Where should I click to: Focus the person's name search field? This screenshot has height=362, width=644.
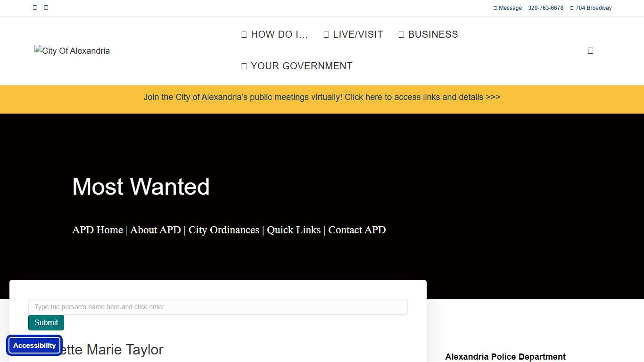point(218,307)
